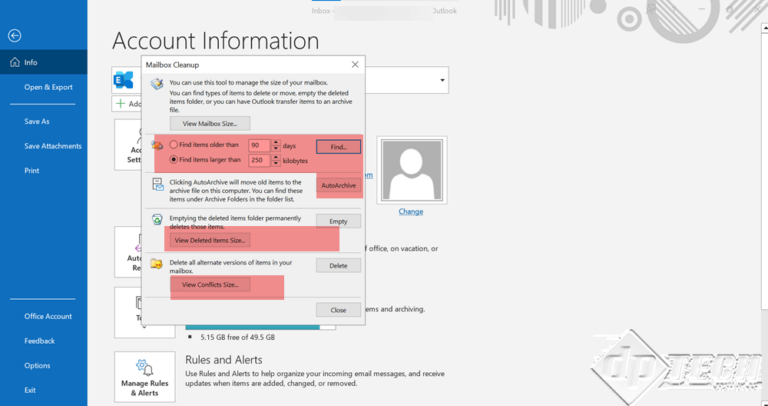Image resolution: width=768 pixels, height=406 pixels.
Task: Click the Change photo link
Action: pos(410,211)
